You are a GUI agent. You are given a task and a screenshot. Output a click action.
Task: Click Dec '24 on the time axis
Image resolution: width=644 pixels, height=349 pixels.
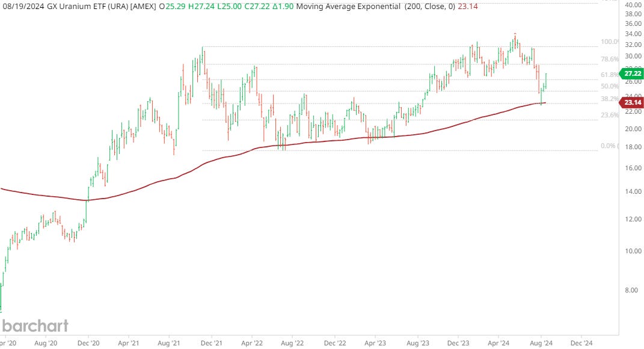click(581, 343)
